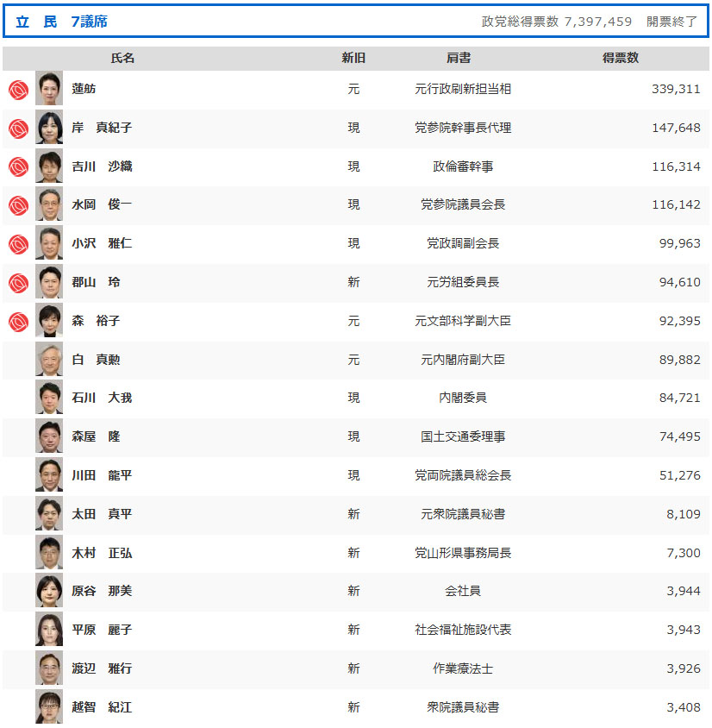This screenshot has height=728, width=712.
Task: Select 小沢 雅仁's face photo
Action: click(49, 243)
